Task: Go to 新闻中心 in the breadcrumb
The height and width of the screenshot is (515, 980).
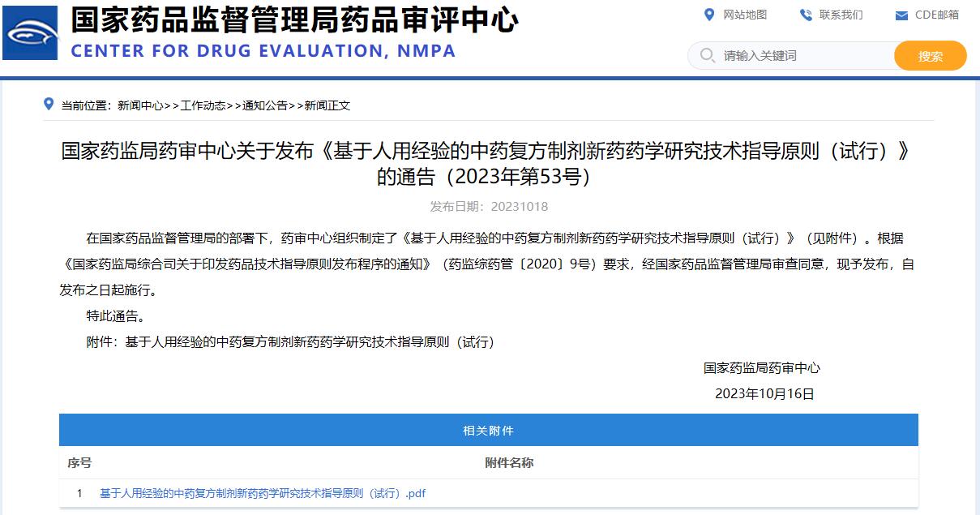Action: (x=139, y=105)
